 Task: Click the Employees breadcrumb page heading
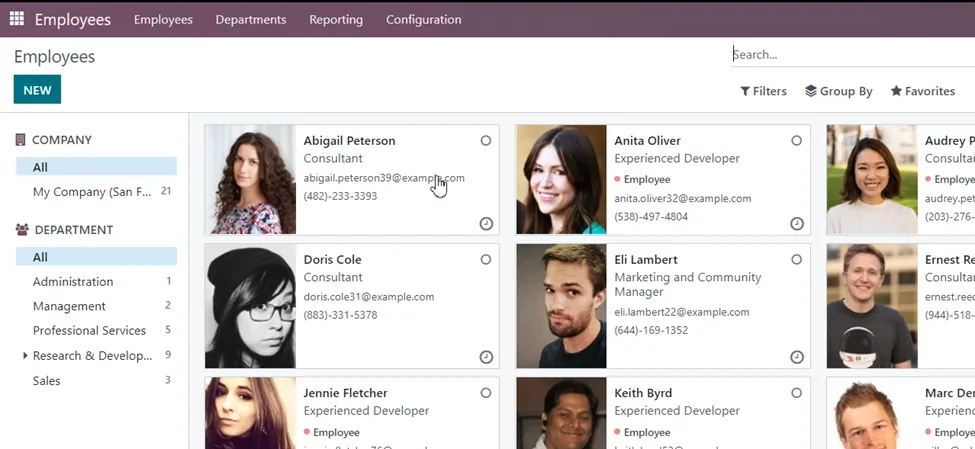click(55, 57)
